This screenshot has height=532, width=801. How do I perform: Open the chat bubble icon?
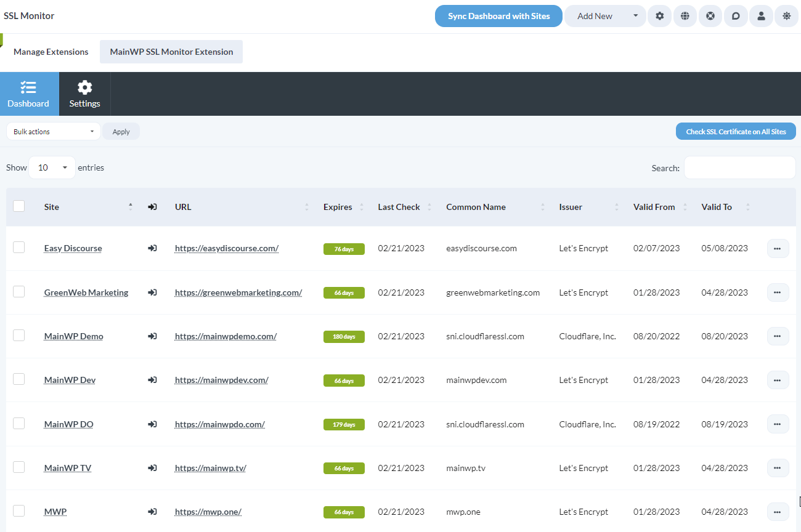tap(736, 16)
